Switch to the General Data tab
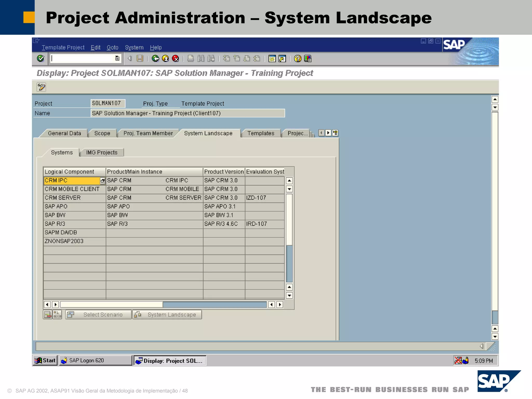The image size is (532, 399). point(64,133)
